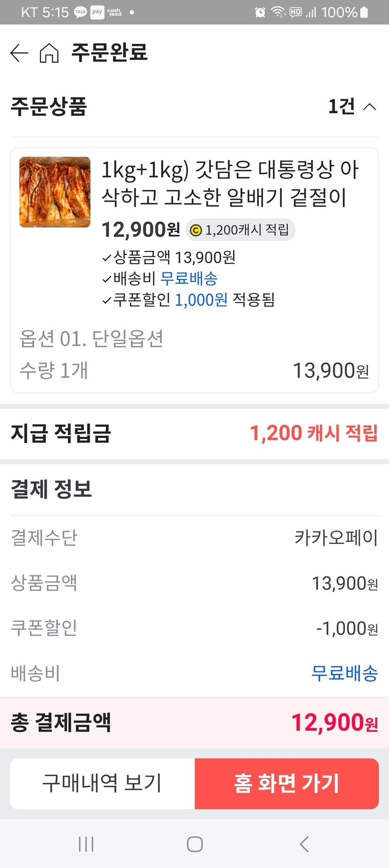Tap Android back navigation icon
Screen dimensions: 389x868
(304, 844)
